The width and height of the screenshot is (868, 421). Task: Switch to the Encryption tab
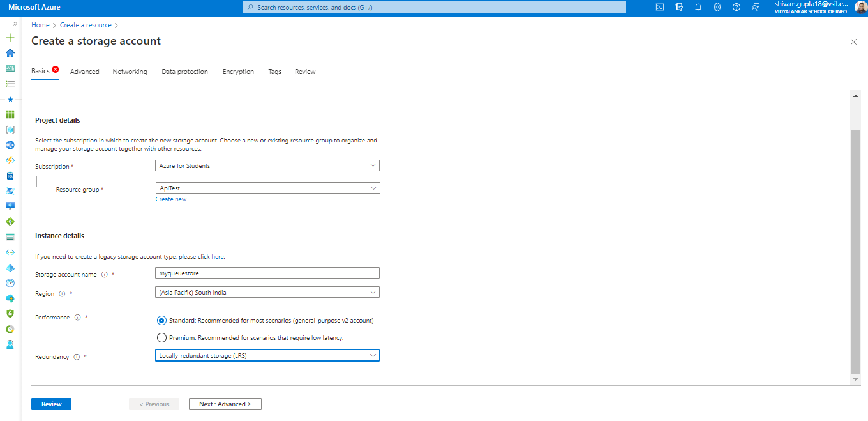point(238,72)
